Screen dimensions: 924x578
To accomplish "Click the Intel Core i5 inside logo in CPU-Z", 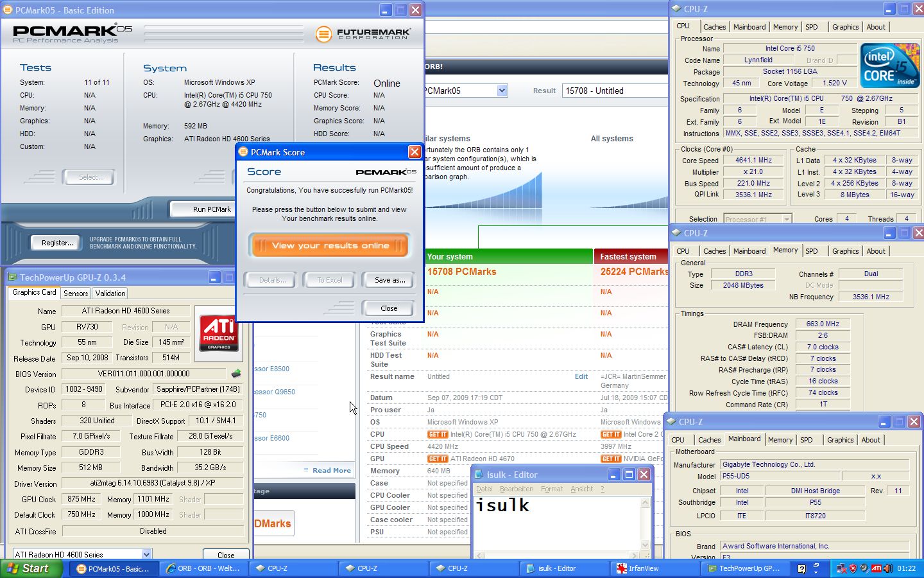I will pos(889,66).
